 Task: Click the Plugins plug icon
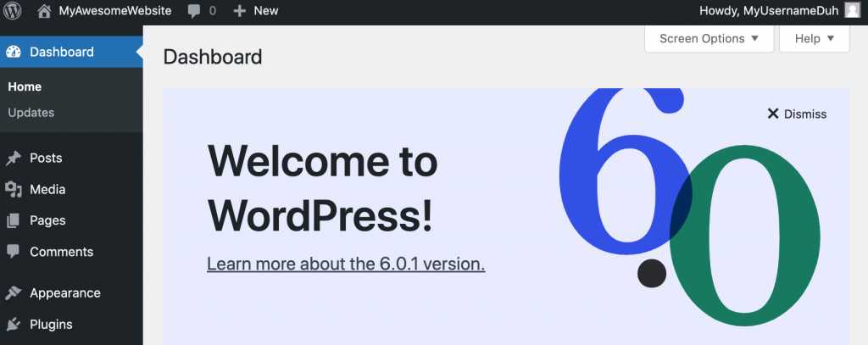tap(14, 325)
